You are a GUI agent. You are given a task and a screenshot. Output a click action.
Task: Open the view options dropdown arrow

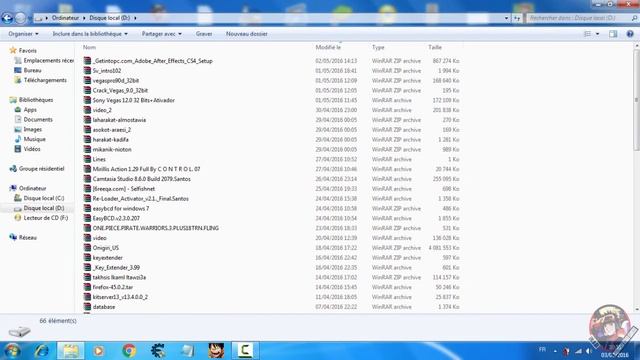[598, 34]
